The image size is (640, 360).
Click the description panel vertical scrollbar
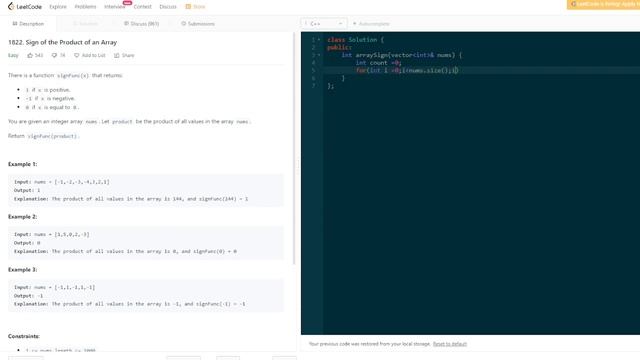[293, 149]
